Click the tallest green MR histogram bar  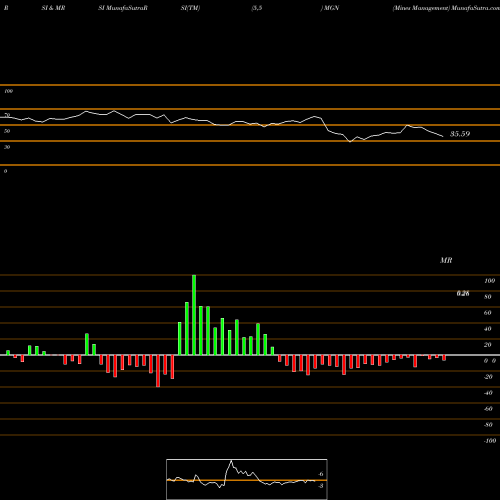tap(194, 315)
